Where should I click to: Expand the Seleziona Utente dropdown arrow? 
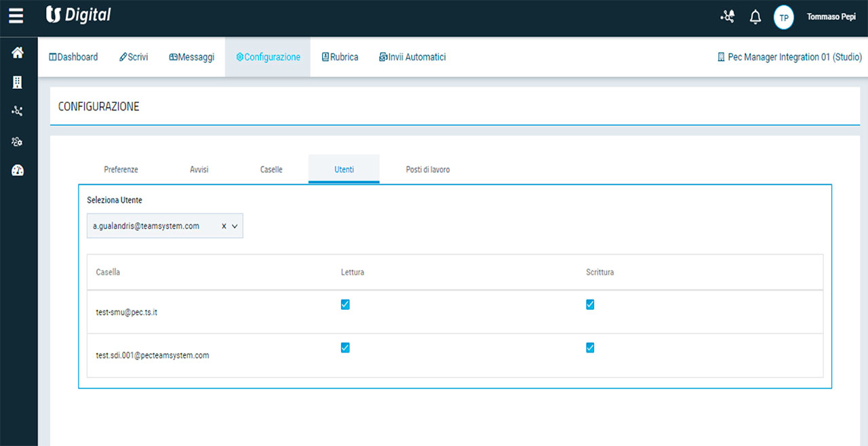(x=235, y=226)
